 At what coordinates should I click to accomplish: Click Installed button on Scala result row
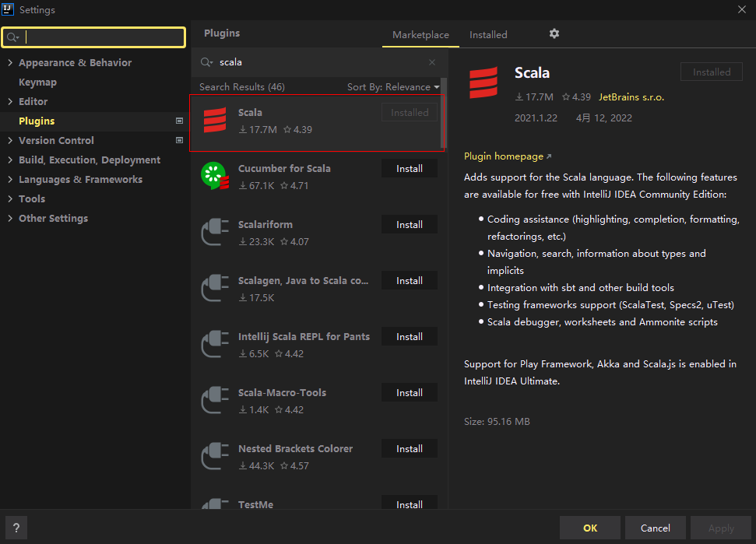[410, 112]
